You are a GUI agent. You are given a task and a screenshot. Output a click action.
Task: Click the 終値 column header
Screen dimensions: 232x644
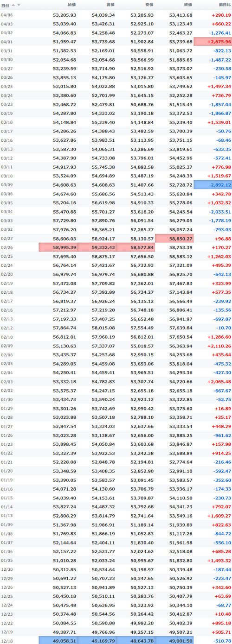coord(187,5)
